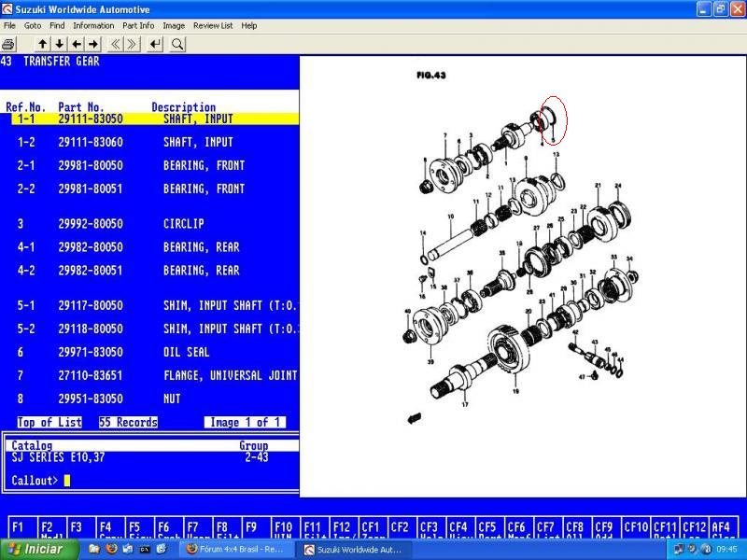This screenshot has height=560, width=747.
Task: Open the Goto menu
Action: [x=33, y=26]
